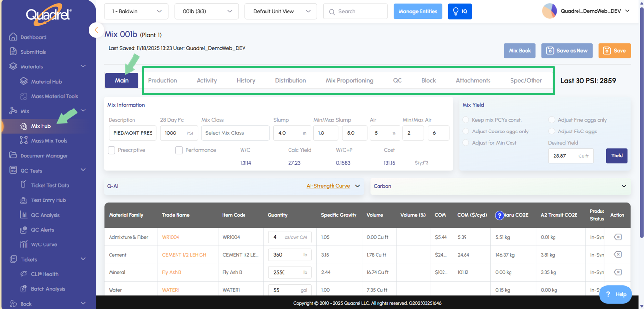The width and height of the screenshot is (644, 309).
Task: Switch to the Attachments tab
Action: pos(473,81)
